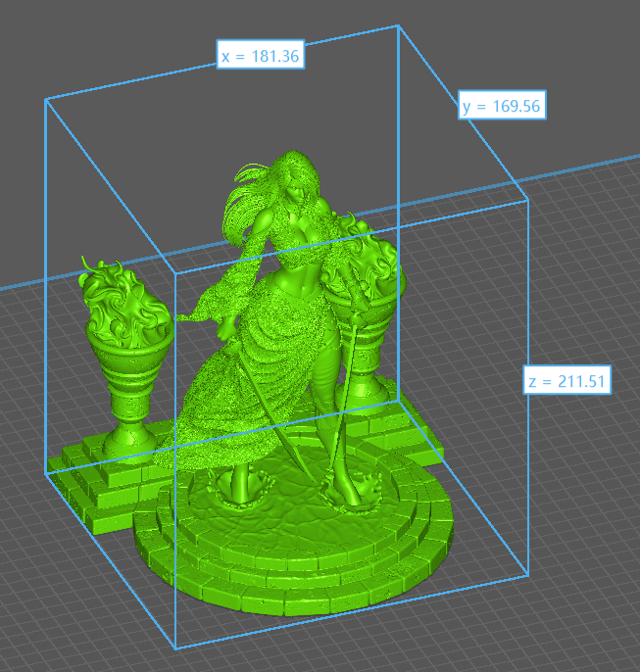Click the y = 169.56 dimension label

click(x=503, y=106)
